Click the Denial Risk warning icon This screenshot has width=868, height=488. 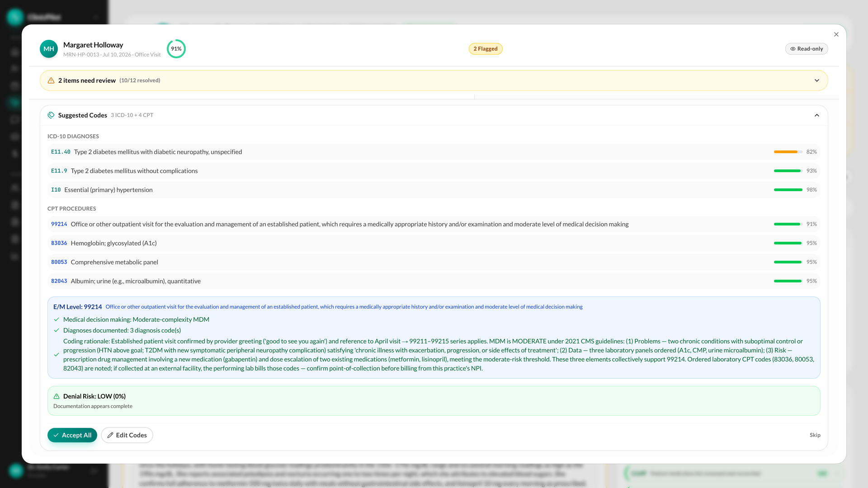pyautogui.click(x=57, y=396)
